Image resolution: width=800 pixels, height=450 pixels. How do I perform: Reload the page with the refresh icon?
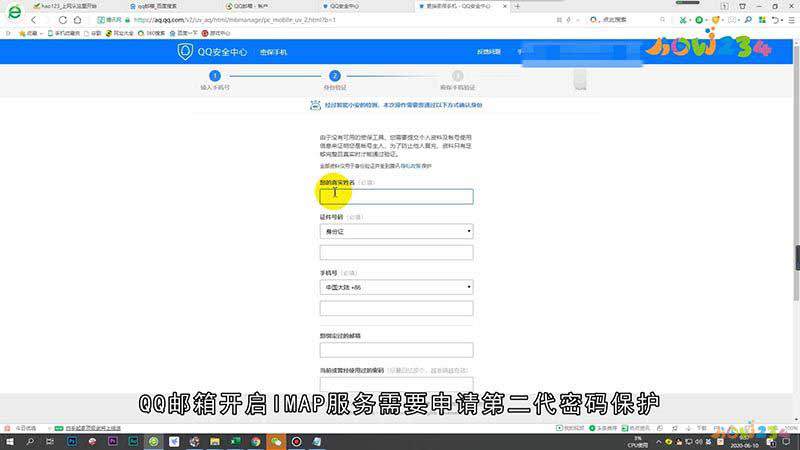click(x=62, y=20)
